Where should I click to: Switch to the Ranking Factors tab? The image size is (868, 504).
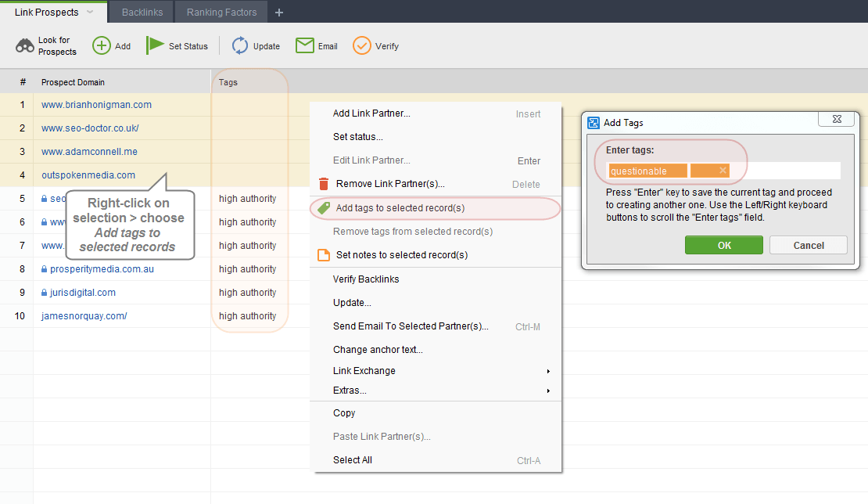[x=221, y=13]
